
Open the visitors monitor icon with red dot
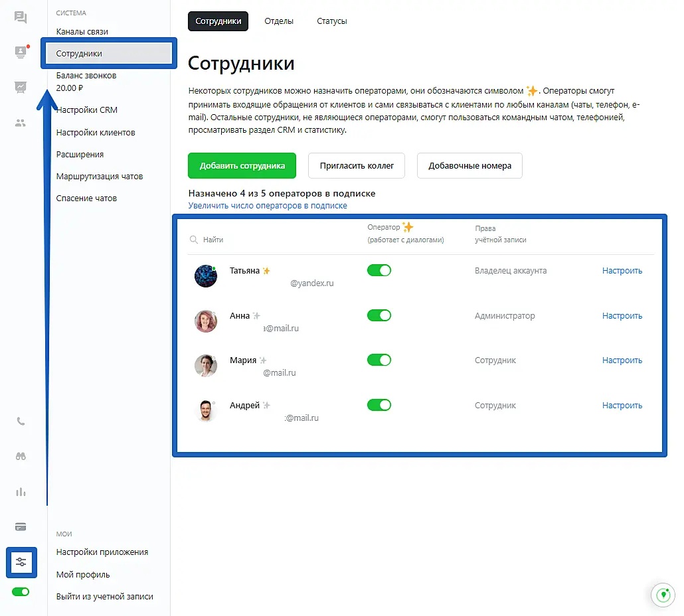tap(21, 52)
